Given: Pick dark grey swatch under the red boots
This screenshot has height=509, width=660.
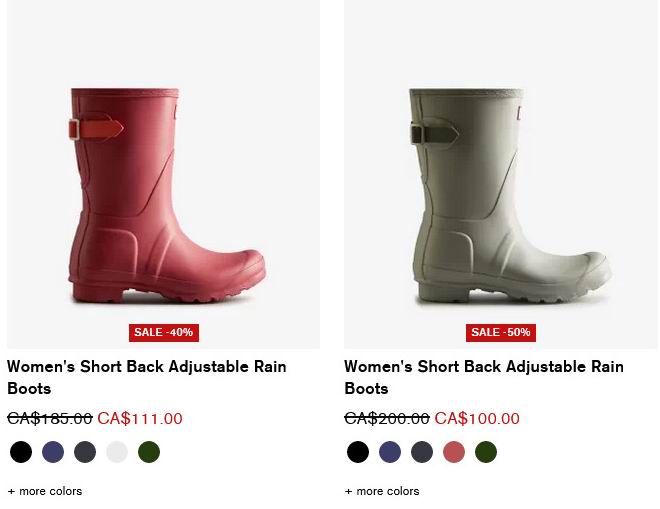Looking at the screenshot, I should pyautogui.click(x=85, y=452).
